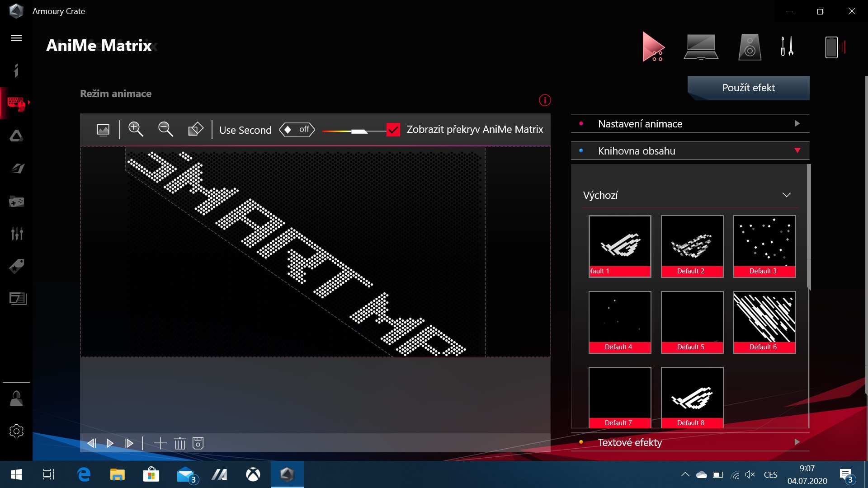Open the hamburger navigation menu
This screenshot has width=868, height=488.
pos(16,38)
